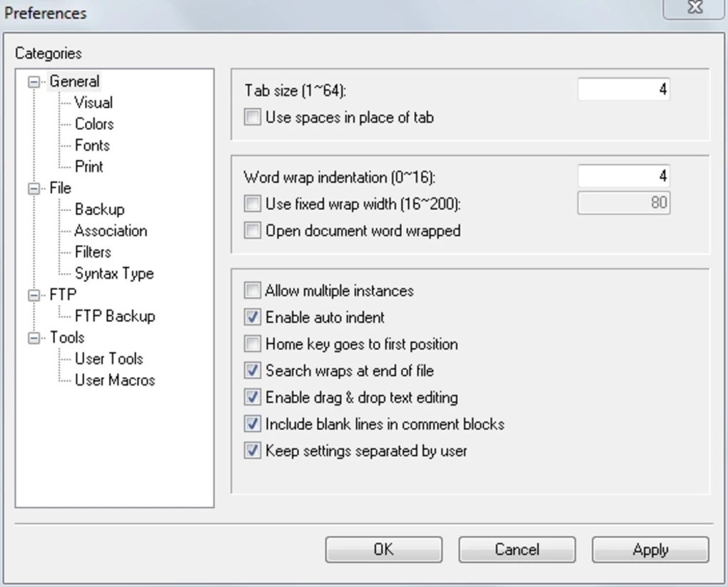Viewport: 728px width, 587px height.
Task: Collapse the FTP category tree node
Action: [33, 296]
